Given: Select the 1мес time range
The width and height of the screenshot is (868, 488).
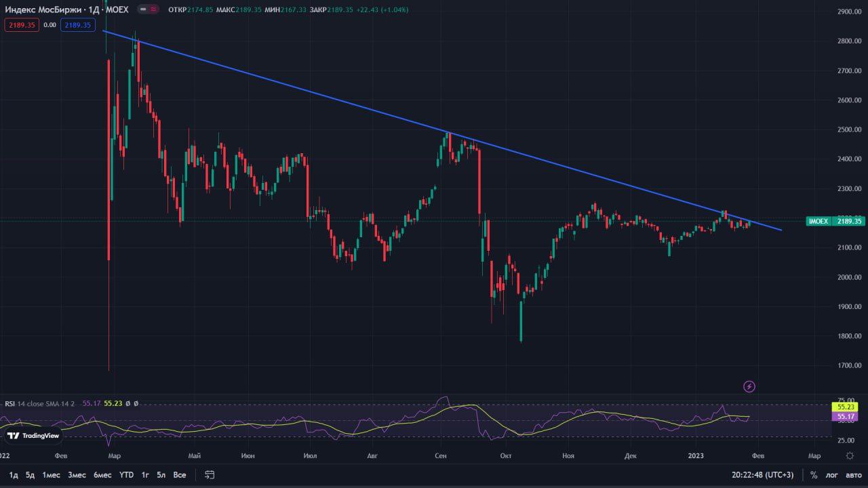Looking at the screenshot, I should tap(52, 475).
